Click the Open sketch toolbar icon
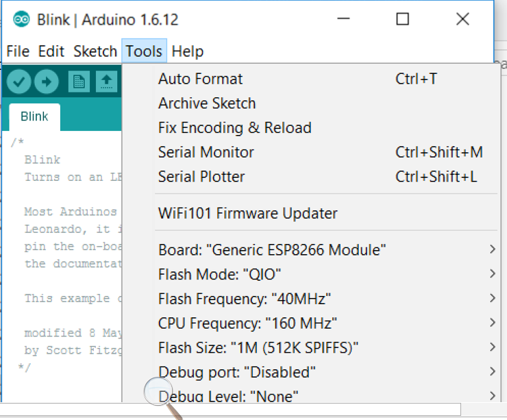 tap(107, 82)
